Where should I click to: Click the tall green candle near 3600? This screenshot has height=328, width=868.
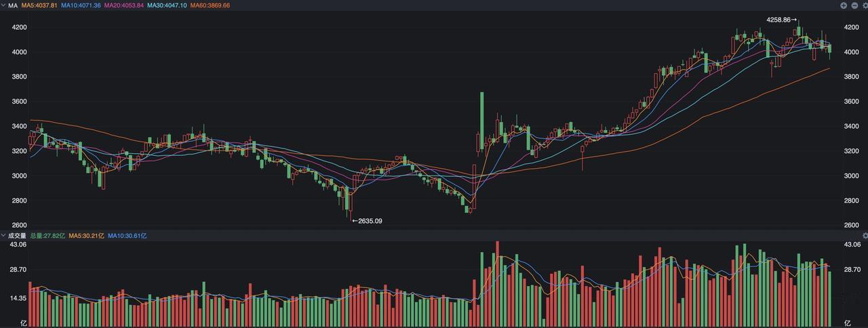(x=481, y=121)
